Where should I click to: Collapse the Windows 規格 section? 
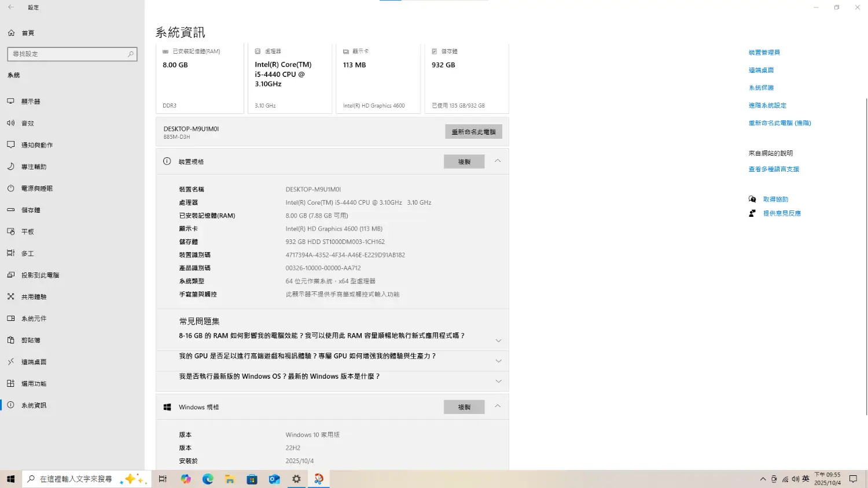498,406
